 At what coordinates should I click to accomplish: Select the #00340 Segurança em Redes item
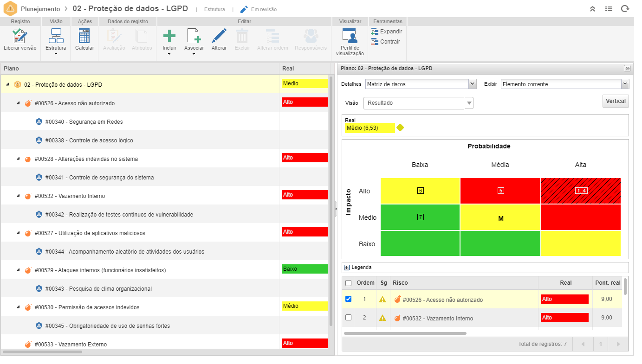tap(84, 122)
